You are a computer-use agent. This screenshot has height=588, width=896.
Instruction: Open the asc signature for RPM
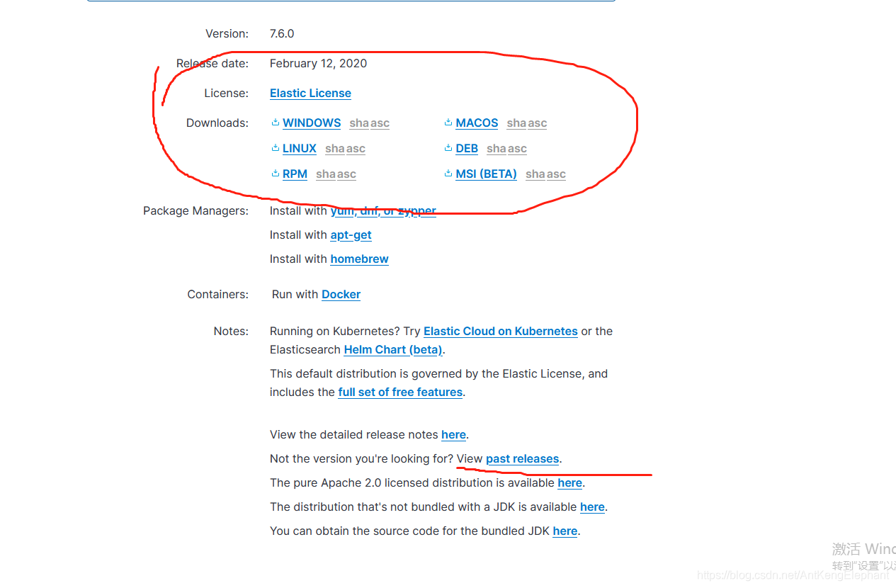pos(346,174)
